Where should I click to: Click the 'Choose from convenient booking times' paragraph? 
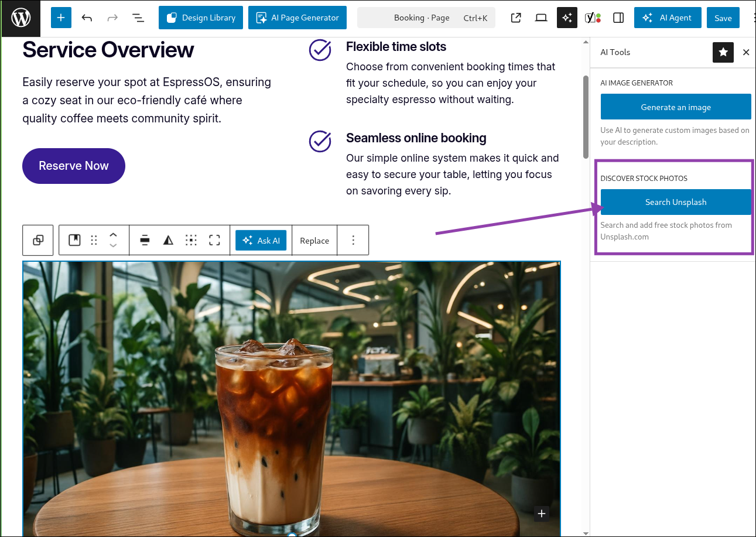click(451, 83)
